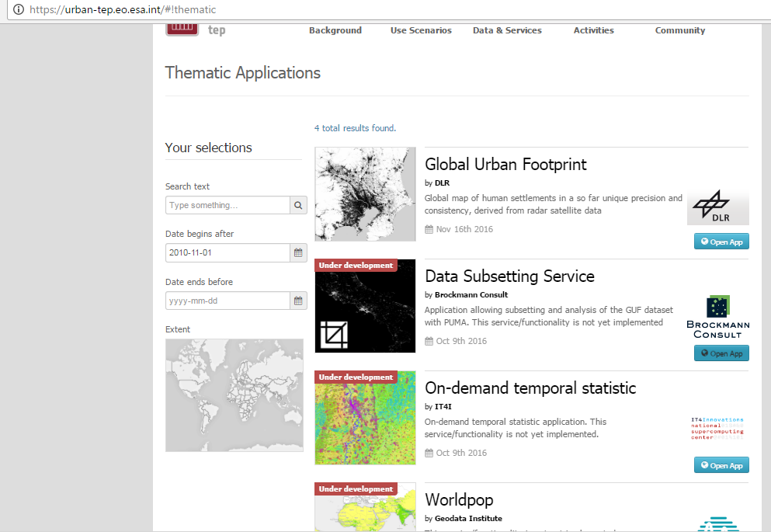Screen dimensions: 771x532
Task: Click the Global Urban Footprint thumbnail
Action: click(x=366, y=194)
